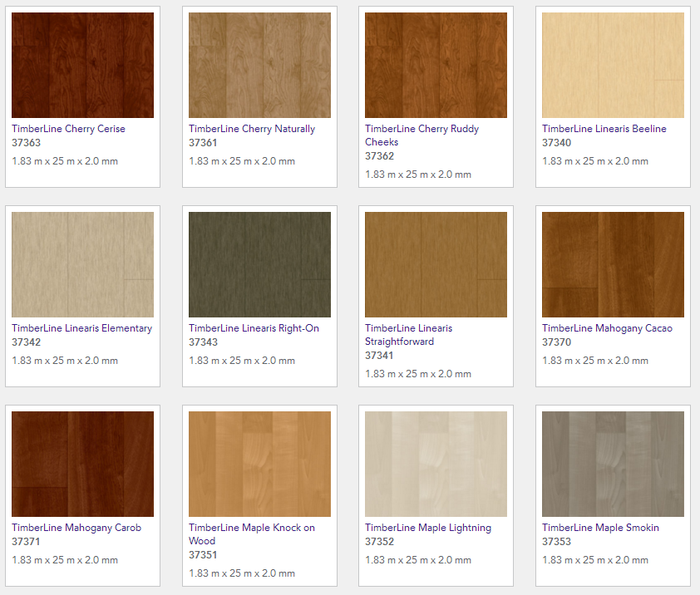Select the Linearis Straightforward swatch image
The image size is (700, 595).
(x=436, y=264)
